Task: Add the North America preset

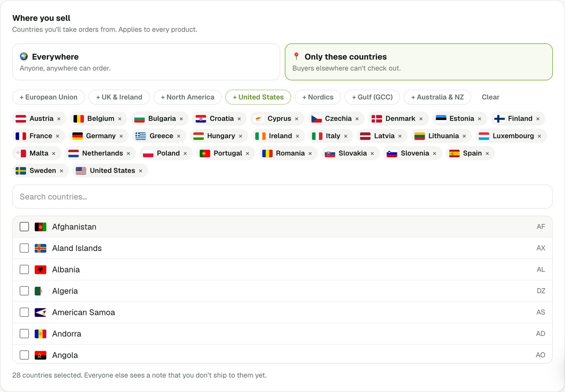Action: [188, 97]
